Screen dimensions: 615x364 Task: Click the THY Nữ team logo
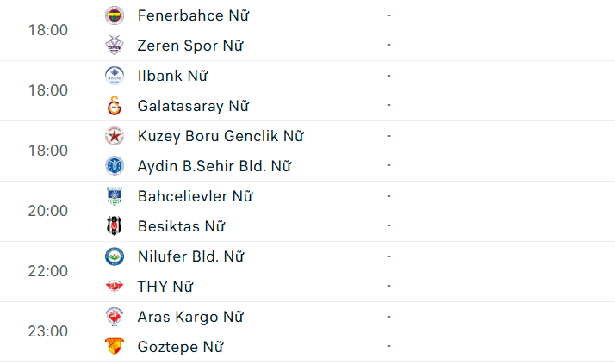coord(115,287)
